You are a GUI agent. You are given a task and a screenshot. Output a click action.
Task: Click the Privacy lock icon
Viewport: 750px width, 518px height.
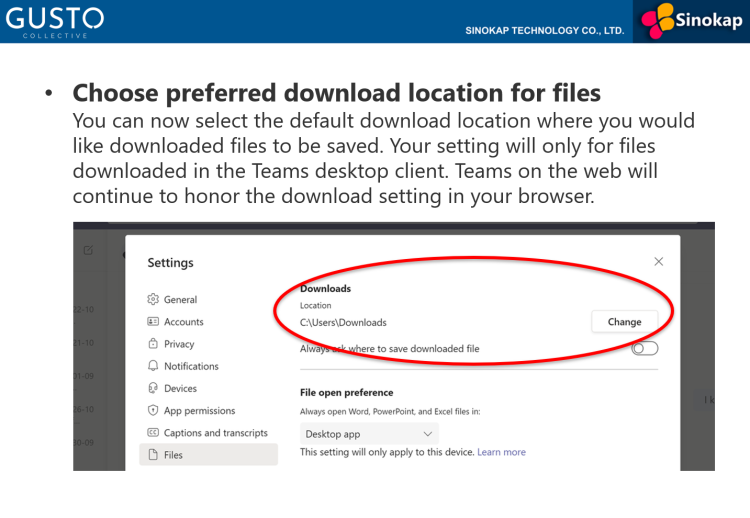pyautogui.click(x=153, y=344)
